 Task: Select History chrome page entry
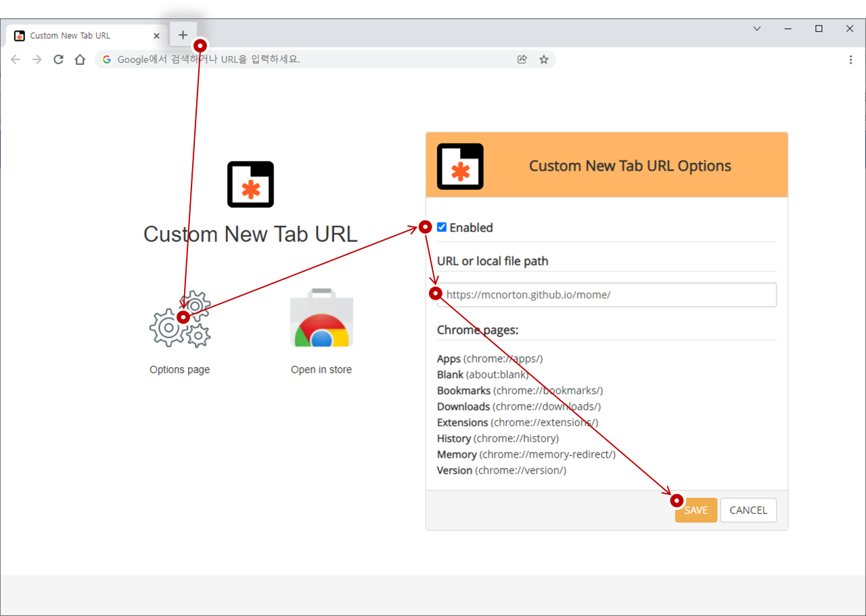[x=498, y=438]
